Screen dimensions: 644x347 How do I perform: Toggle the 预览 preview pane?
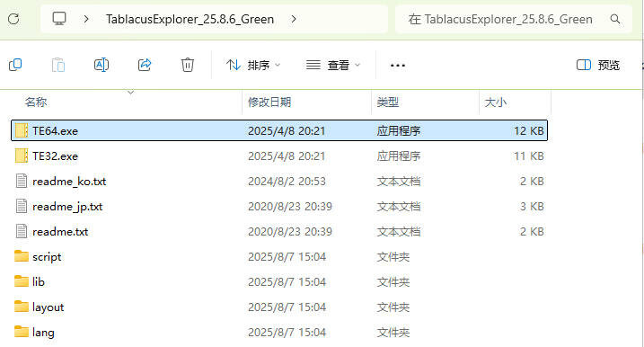(x=598, y=65)
